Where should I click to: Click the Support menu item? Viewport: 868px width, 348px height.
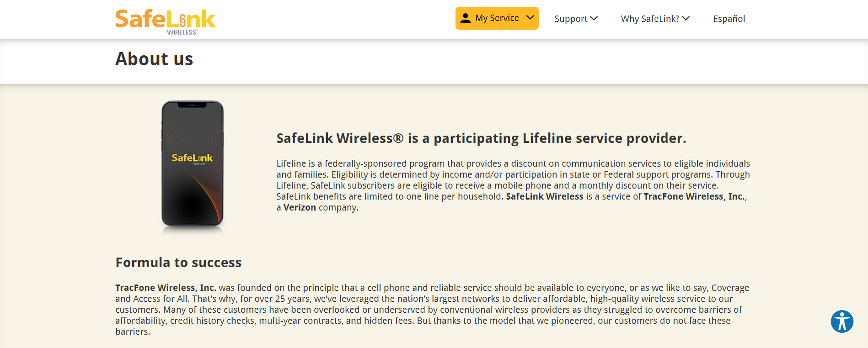pyautogui.click(x=571, y=19)
